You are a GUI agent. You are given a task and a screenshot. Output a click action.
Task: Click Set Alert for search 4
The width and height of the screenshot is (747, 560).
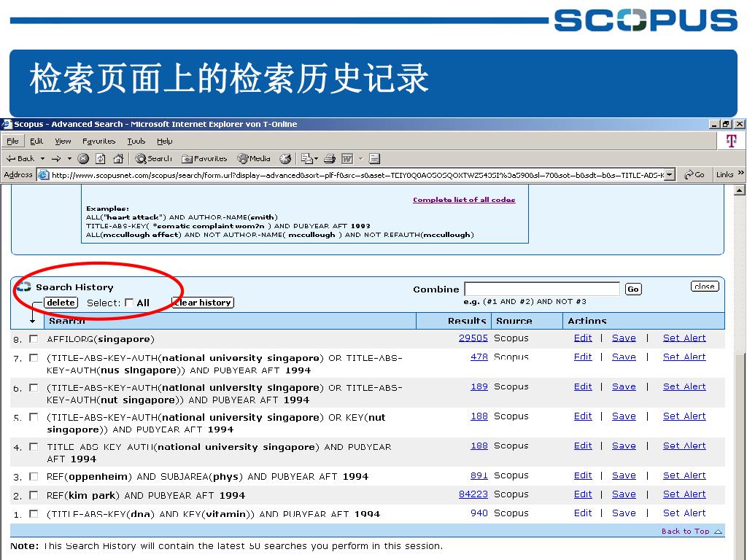point(684,446)
